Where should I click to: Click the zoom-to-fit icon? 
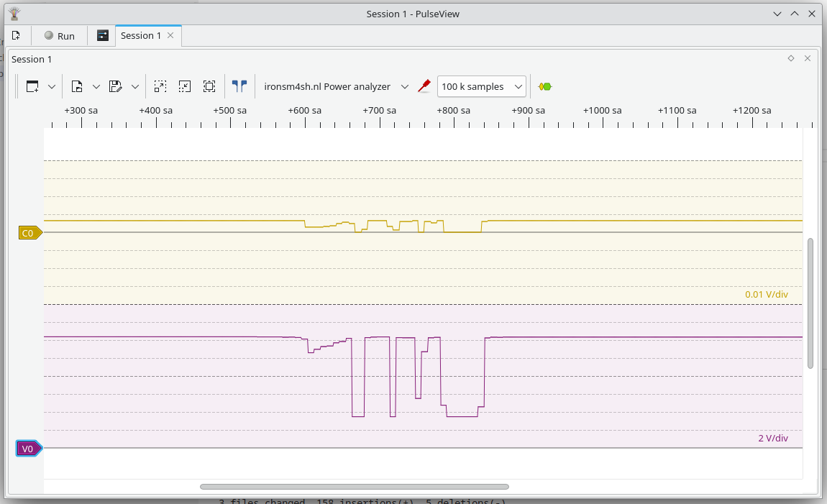pos(160,86)
